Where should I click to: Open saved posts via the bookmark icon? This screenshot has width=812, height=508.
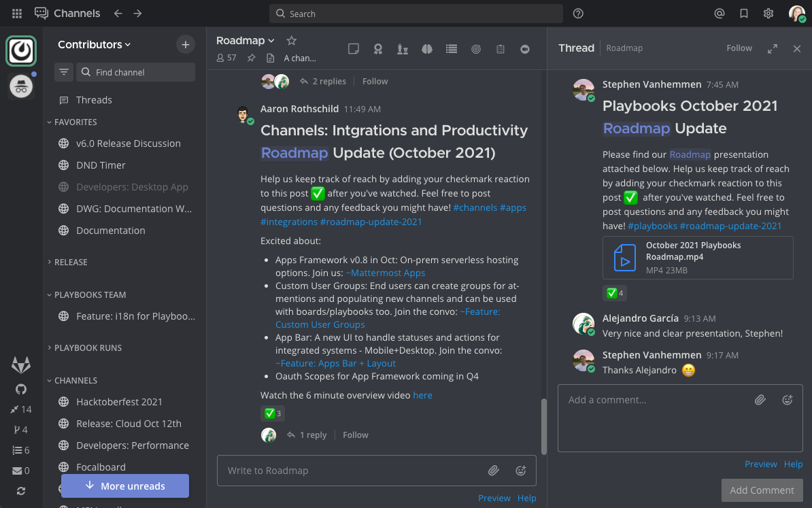pyautogui.click(x=743, y=13)
